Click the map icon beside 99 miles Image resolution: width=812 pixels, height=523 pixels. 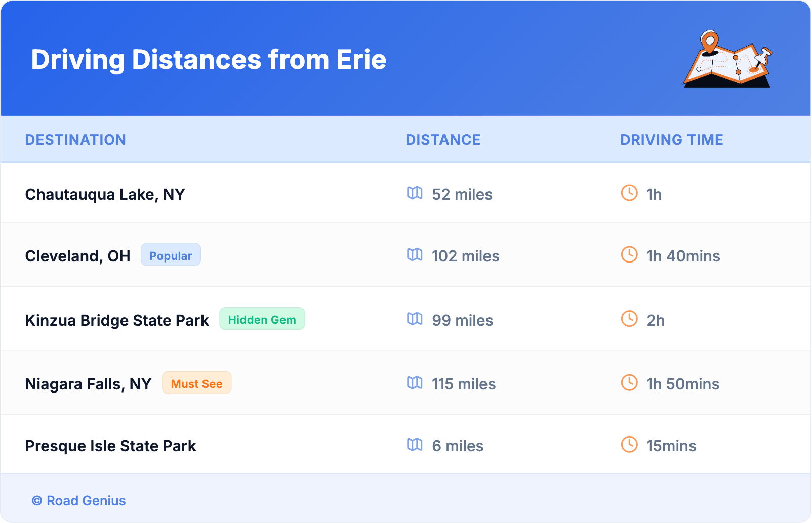415,319
